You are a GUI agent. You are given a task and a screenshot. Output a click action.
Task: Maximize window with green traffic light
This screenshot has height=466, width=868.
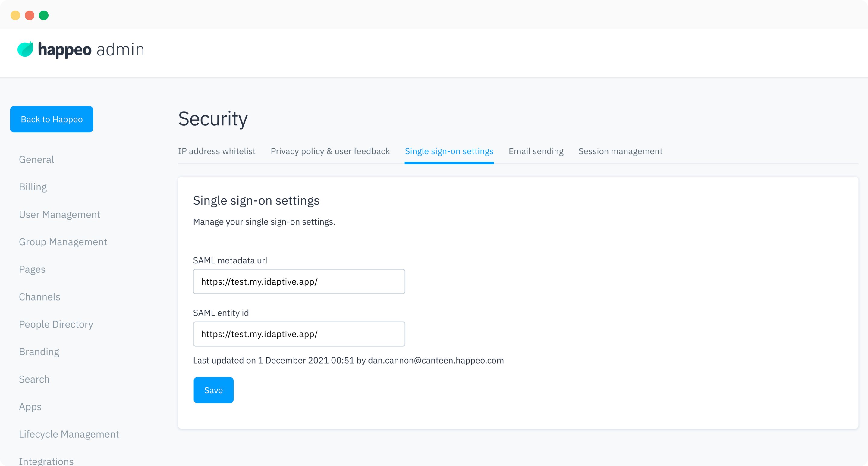tap(44, 15)
